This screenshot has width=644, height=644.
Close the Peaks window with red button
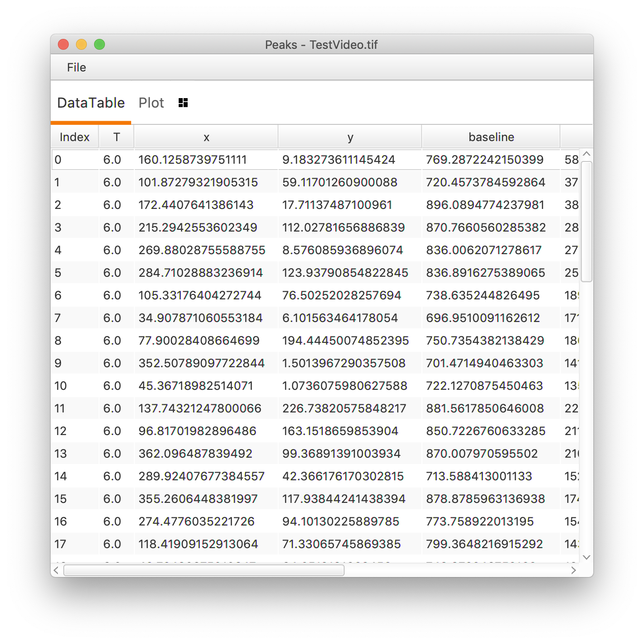click(x=63, y=44)
